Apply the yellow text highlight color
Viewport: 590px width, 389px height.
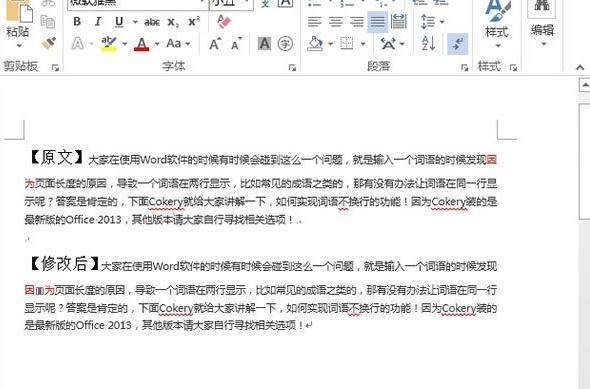point(109,44)
